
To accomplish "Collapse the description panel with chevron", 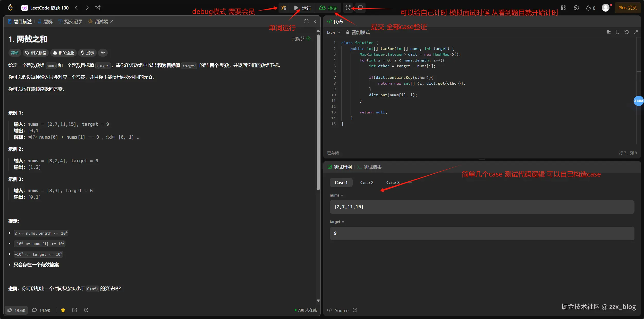I will [x=315, y=21].
